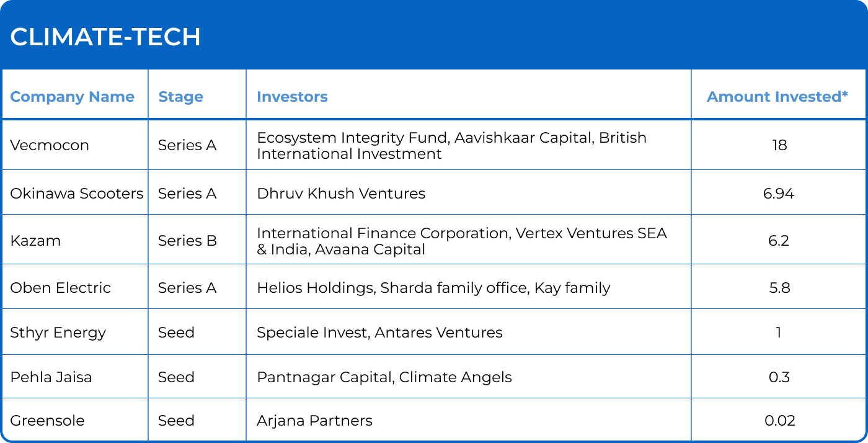
Task: Select the Kazam row name
Action: click(35, 241)
